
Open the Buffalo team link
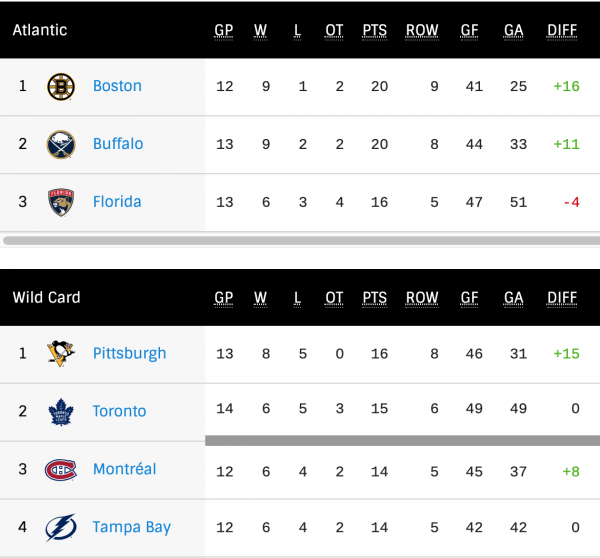point(118,144)
